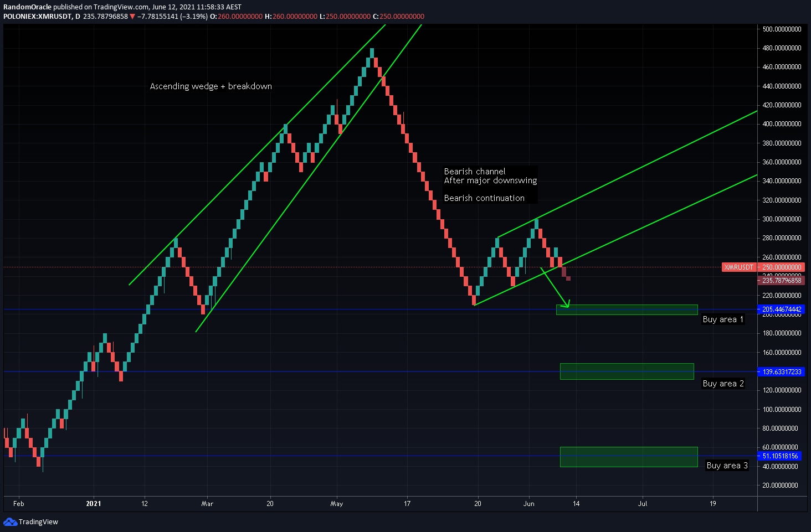Click the 400.00000000 price axis tick
The width and height of the screenshot is (811, 532).
tap(782, 124)
